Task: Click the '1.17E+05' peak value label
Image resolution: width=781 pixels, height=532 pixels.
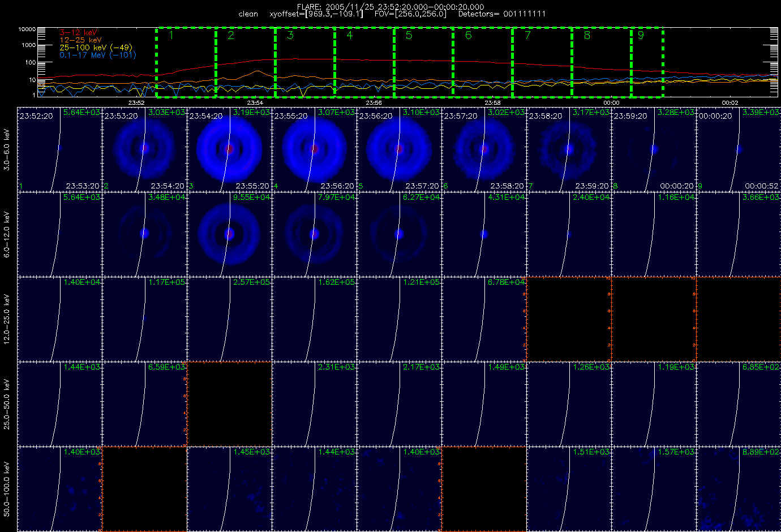Action: 166,282
